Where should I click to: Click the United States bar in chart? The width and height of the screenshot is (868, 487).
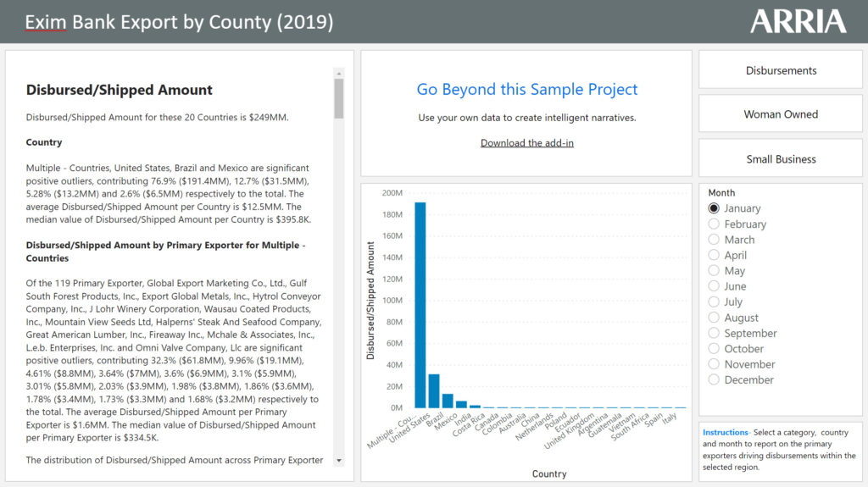[x=434, y=390]
